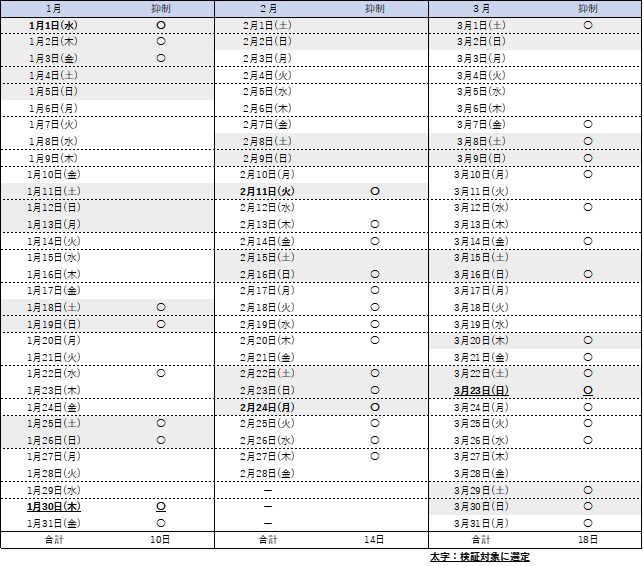Click the 1月1日(水) date cell
643x566 pixels.
[53, 25]
